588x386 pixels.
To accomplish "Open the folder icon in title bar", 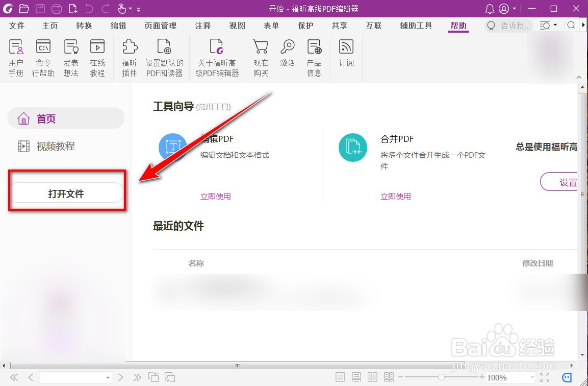I will click(23, 8).
